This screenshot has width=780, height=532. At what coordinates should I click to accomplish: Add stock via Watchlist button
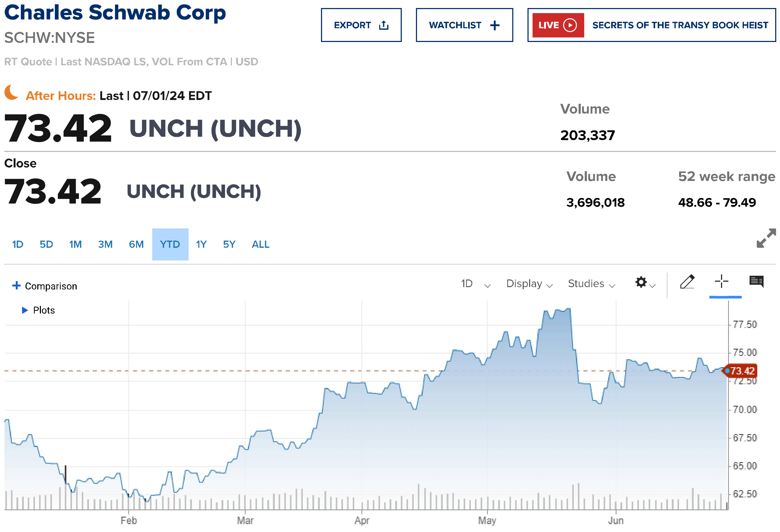[x=464, y=25]
